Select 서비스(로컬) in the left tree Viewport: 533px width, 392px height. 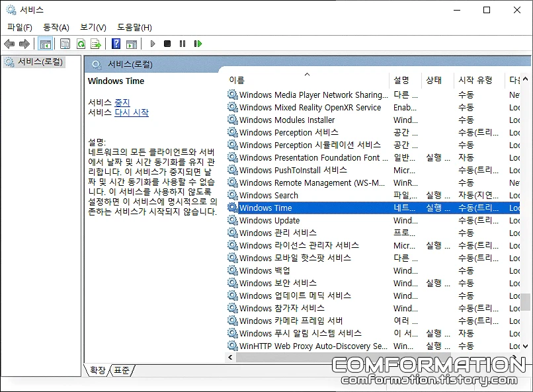(40, 62)
